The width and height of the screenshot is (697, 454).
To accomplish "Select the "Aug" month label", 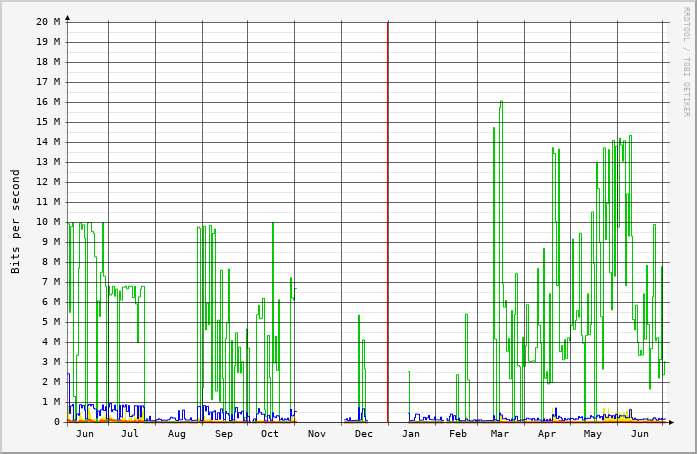I will 177,434.
